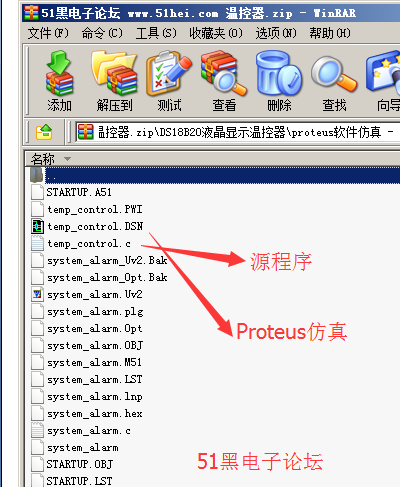The height and width of the screenshot is (487, 400).
Task: Select the parent folder '..' entry
Action: (213, 175)
